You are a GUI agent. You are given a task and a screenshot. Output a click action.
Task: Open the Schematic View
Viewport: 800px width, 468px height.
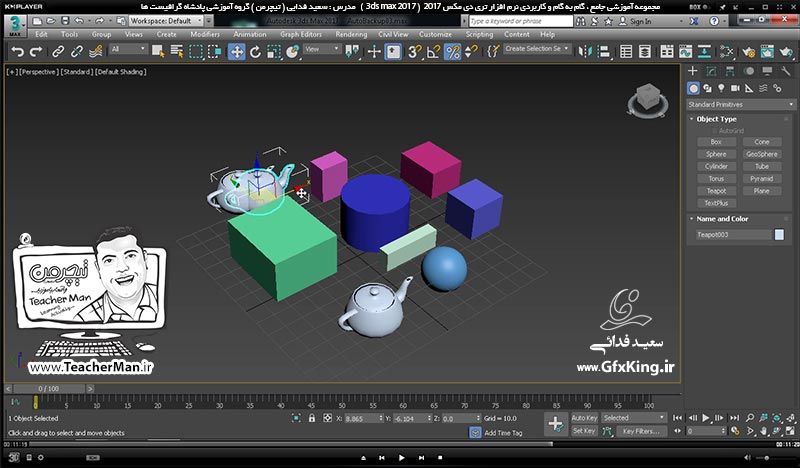[705, 52]
